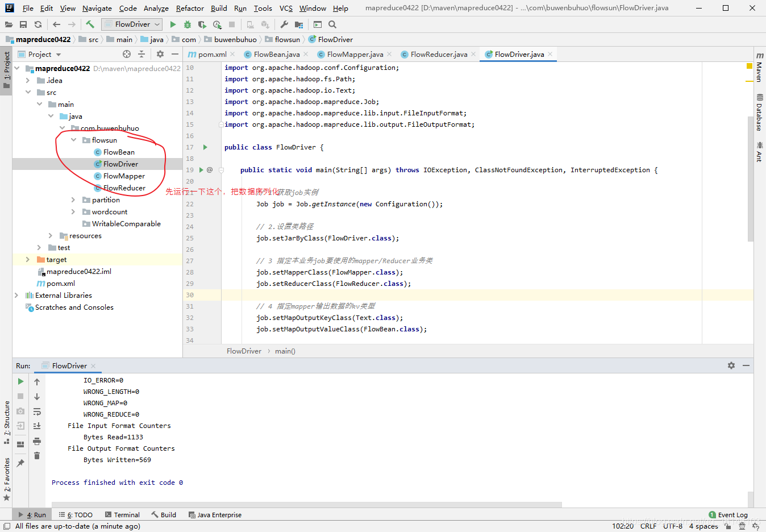
Task: Click the run gutter icon beside class FlowDriver
Action: point(205,147)
